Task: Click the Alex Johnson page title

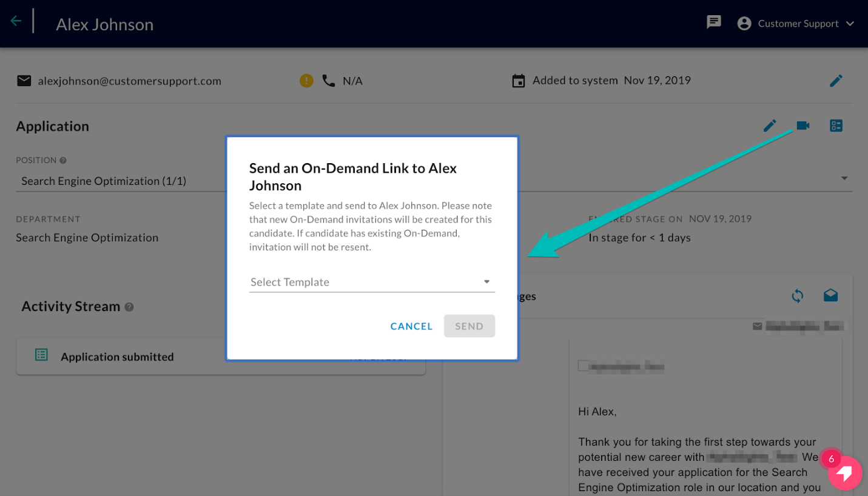Action: pyautogui.click(x=104, y=24)
